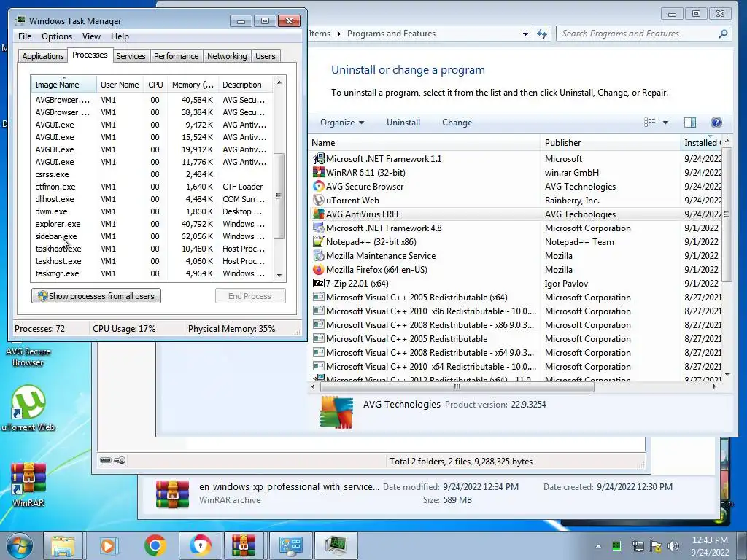Select the taskmgr.exe process row
The image size is (747, 560).
(x=152, y=273)
